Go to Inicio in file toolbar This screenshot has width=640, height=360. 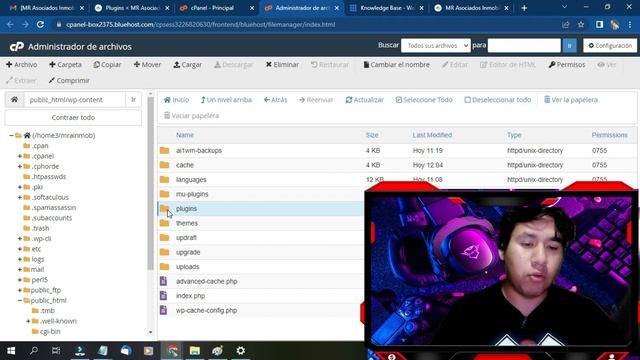tap(176, 100)
